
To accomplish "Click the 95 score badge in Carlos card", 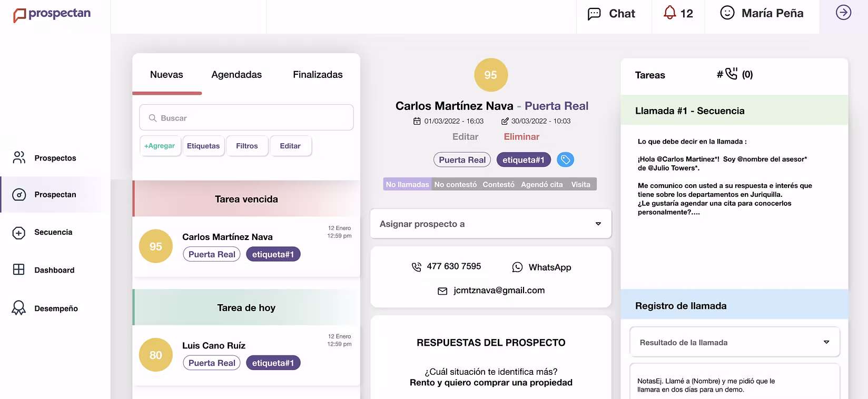I will coord(156,246).
